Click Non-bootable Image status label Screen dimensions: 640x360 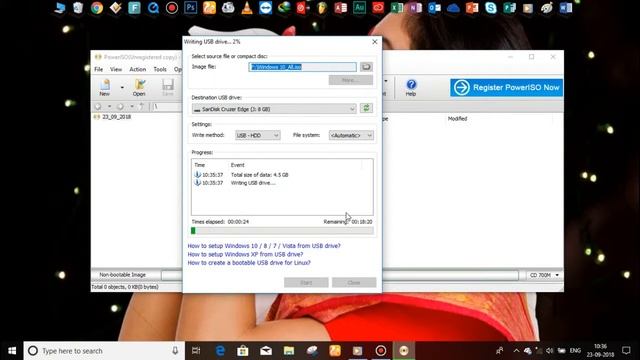tap(122, 275)
